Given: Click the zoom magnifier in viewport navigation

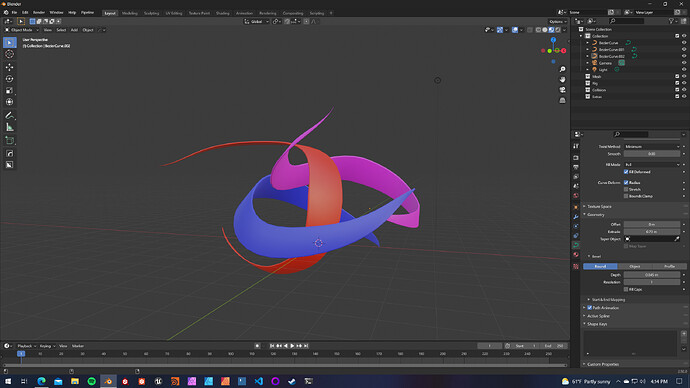Looking at the screenshot, I should pyautogui.click(x=562, y=70).
